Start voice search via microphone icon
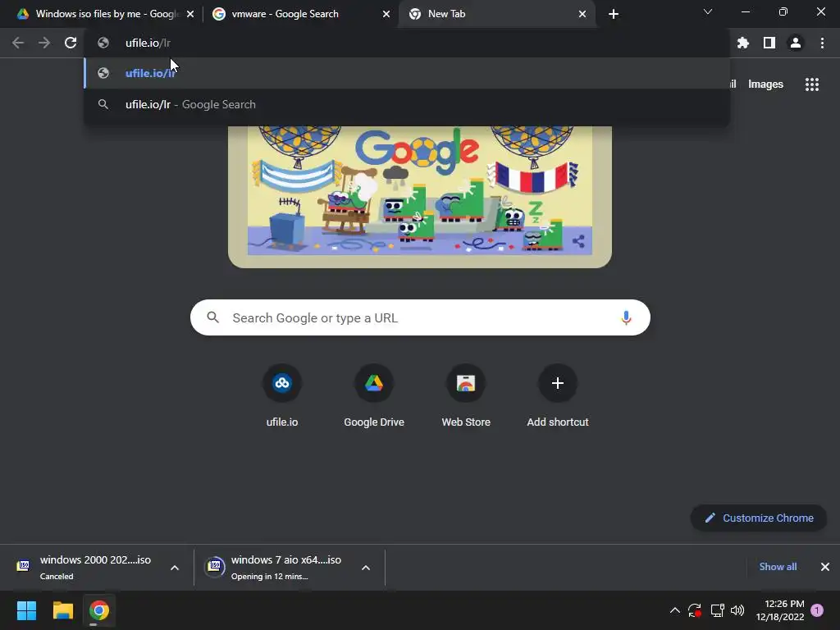840x630 pixels. [626, 317]
